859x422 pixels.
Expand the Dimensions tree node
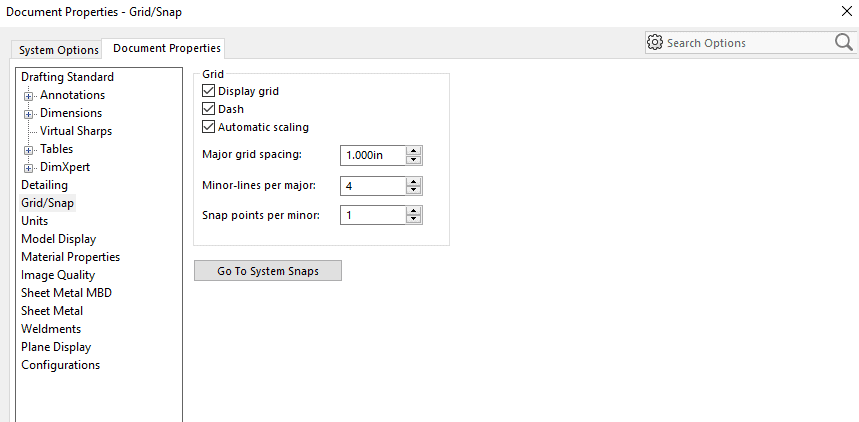(29, 114)
